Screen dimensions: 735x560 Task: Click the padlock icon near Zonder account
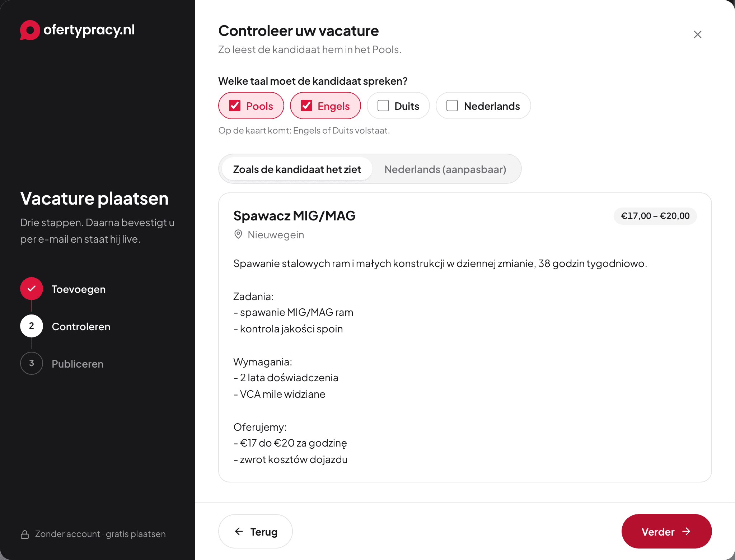tap(25, 534)
